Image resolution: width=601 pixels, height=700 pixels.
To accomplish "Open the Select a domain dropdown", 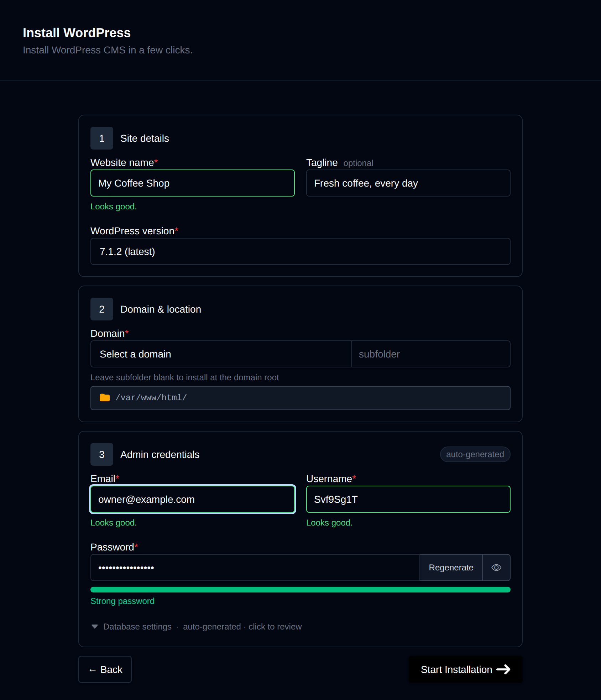I will [221, 354].
